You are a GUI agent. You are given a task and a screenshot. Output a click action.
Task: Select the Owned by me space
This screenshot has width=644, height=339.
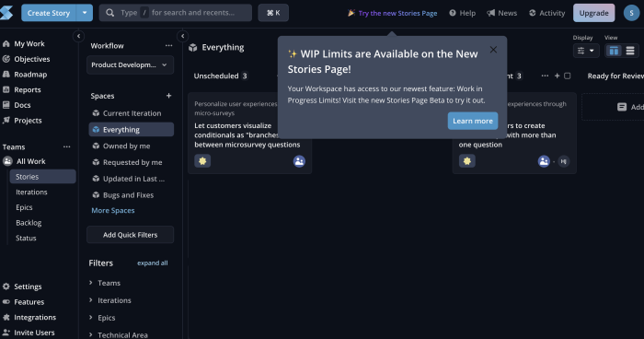131,146
